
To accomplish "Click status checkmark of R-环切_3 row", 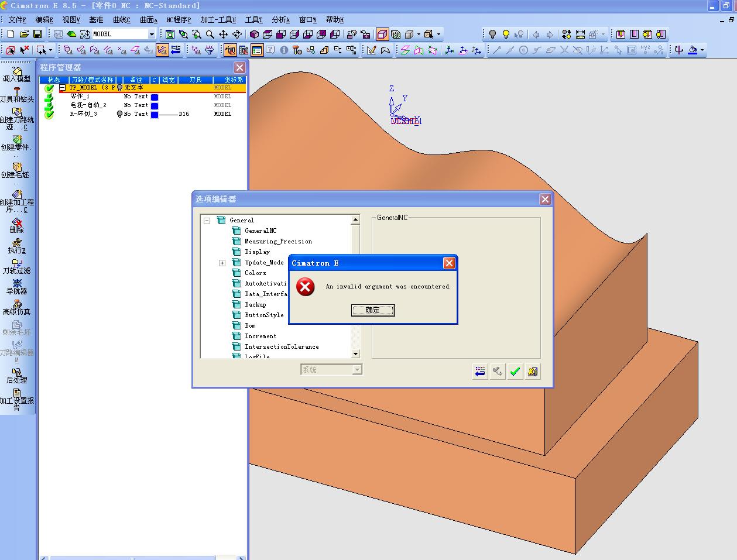I will coord(49,114).
